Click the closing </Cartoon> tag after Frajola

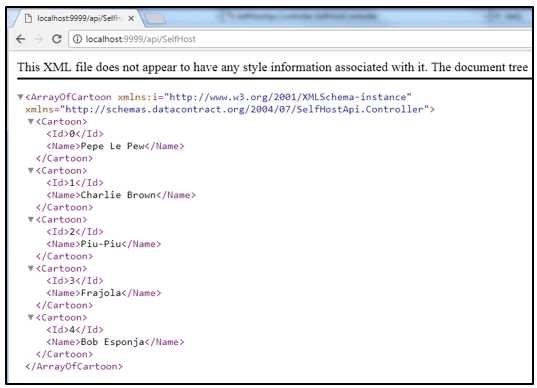[64, 305]
